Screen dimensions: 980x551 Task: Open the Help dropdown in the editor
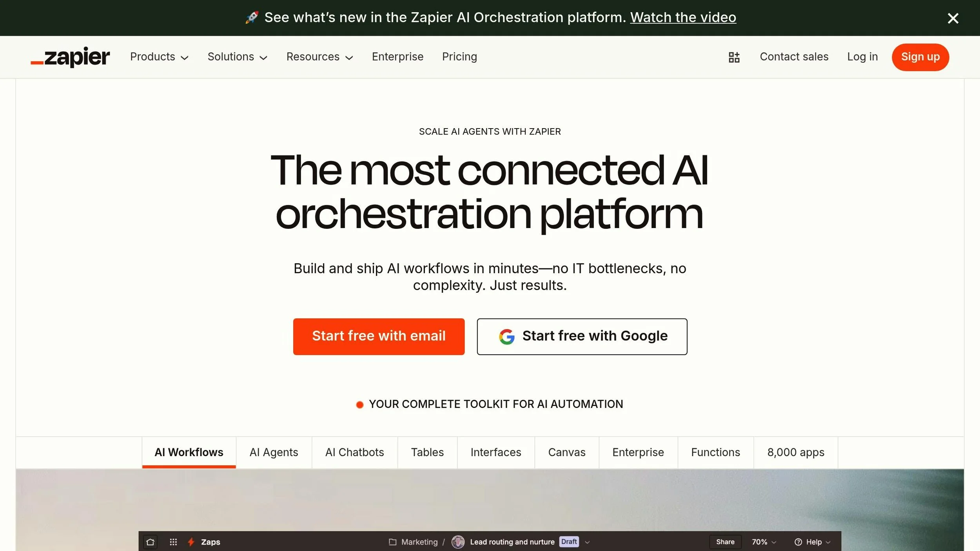click(812, 542)
